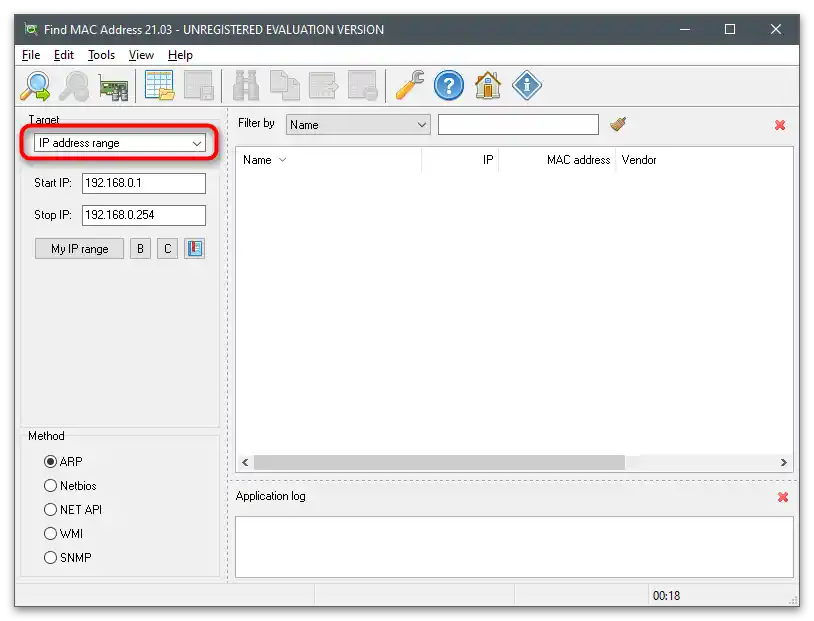
Task: Open View menu
Action: pos(141,55)
